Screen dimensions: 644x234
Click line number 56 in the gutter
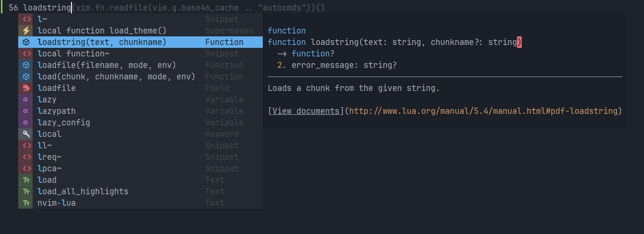coord(13,8)
